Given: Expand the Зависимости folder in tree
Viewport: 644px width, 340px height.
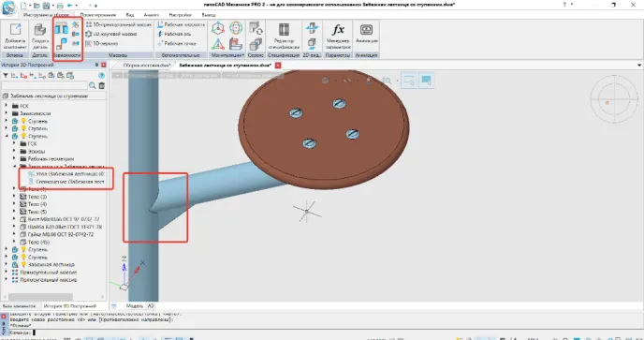Looking at the screenshot, I should click(x=7, y=113).
